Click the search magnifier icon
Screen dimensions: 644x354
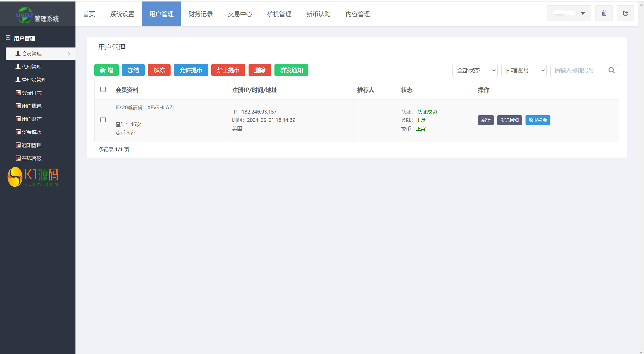[x=611, y=70]
